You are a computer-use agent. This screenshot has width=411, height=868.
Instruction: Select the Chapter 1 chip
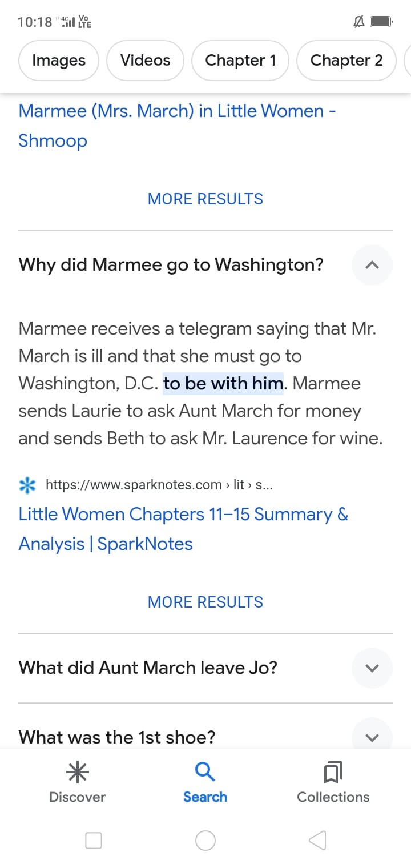[240, 61]
